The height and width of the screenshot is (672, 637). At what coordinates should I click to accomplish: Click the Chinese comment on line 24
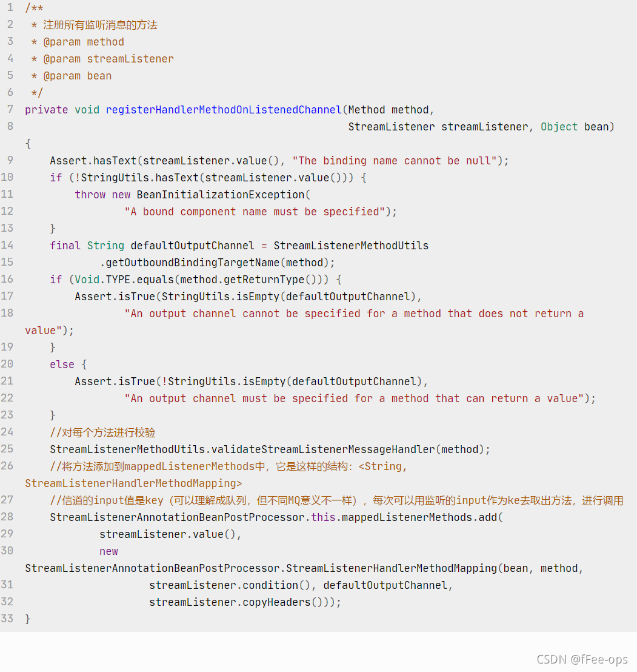click(x=102, y=433)
